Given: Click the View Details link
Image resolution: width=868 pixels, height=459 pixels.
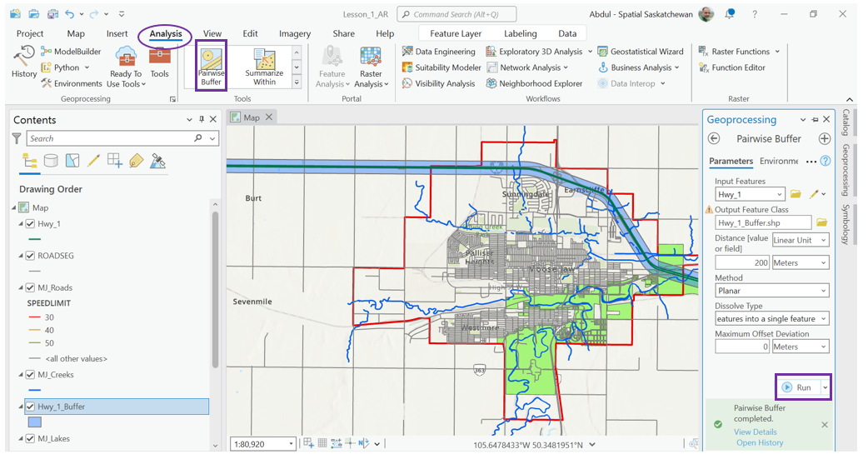Looking at the screenshot, I should tap(755, 432).
